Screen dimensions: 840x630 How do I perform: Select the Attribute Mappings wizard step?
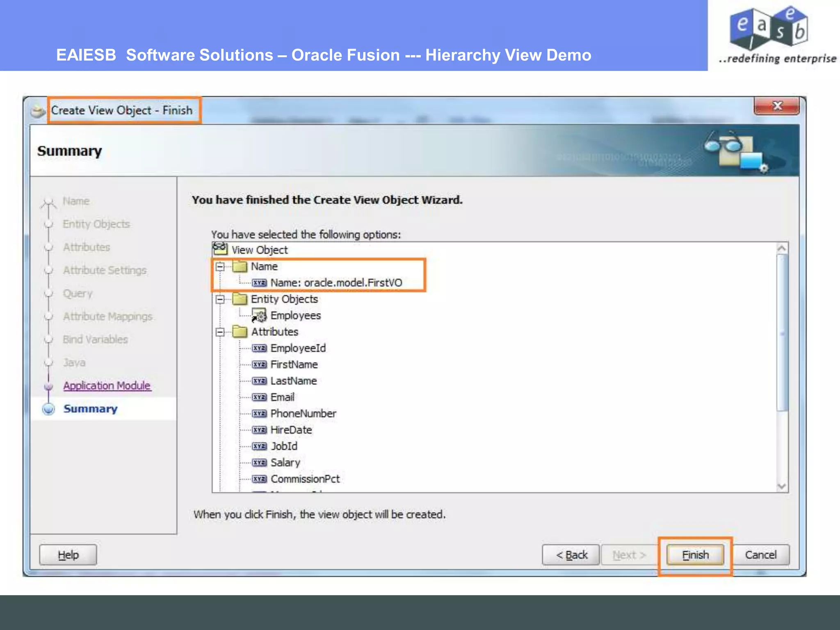coord(107,316)
